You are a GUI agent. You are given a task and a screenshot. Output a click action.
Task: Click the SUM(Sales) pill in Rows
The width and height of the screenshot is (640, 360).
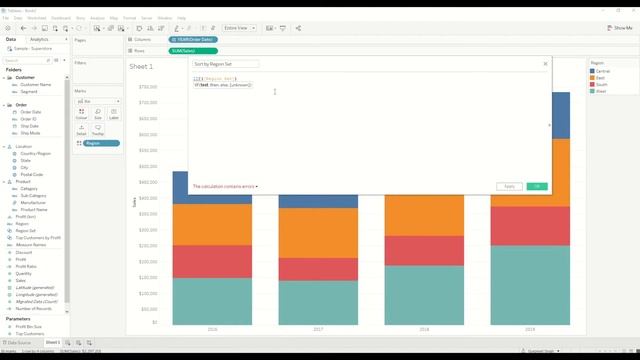pos(193,51)
